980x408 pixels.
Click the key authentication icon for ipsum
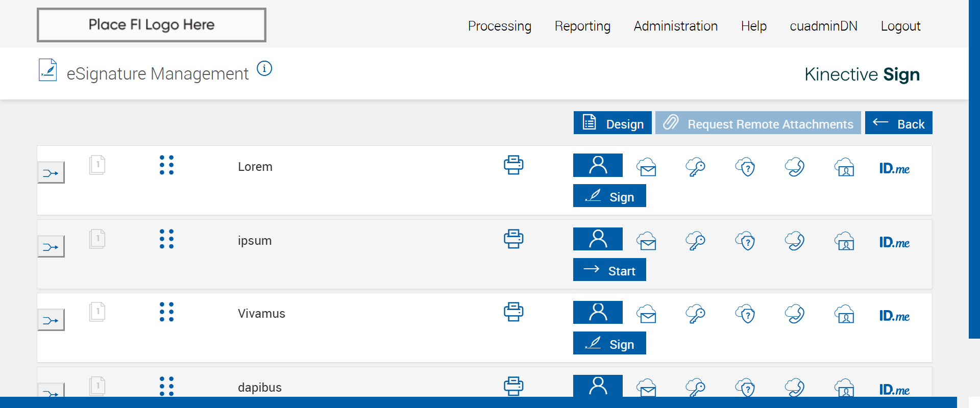(x=695, y=241)
